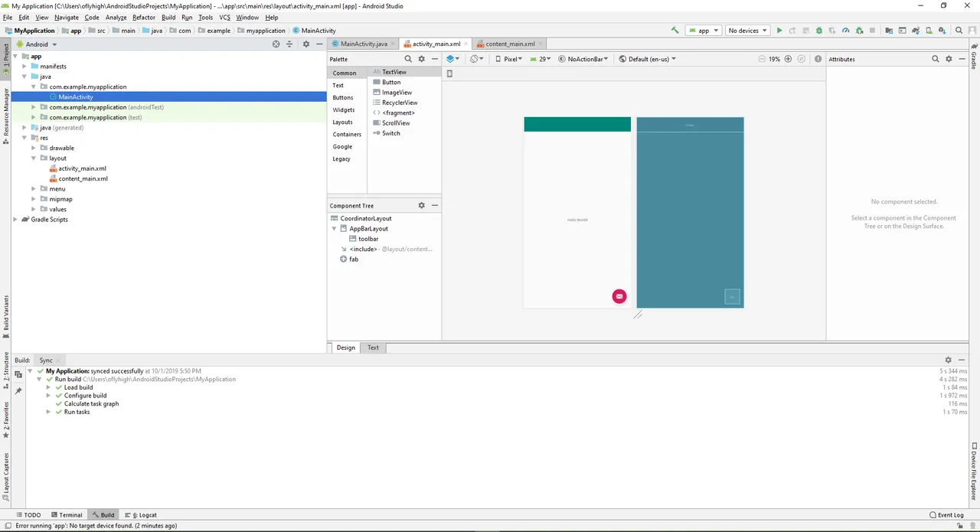This screenshot has height=532, width=980.
Task: Click the zoom-to-fit icon beside 19%
Action: coord(801,59)
